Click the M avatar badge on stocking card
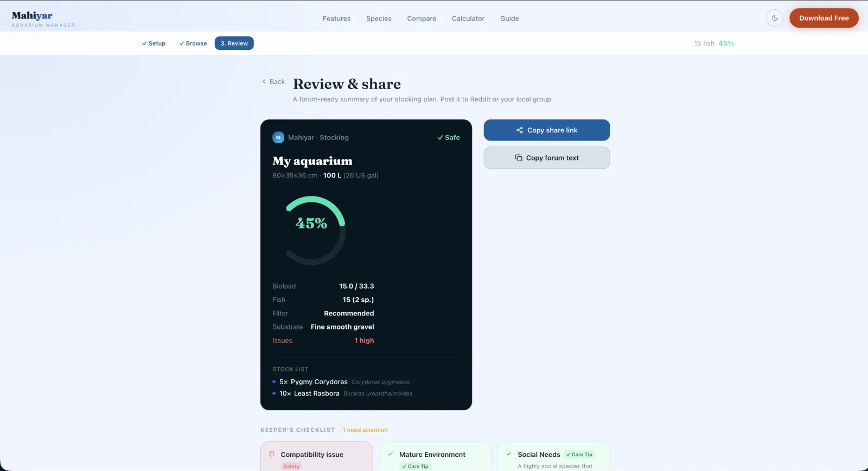This screenshot has width=868, height=471. 278,138
